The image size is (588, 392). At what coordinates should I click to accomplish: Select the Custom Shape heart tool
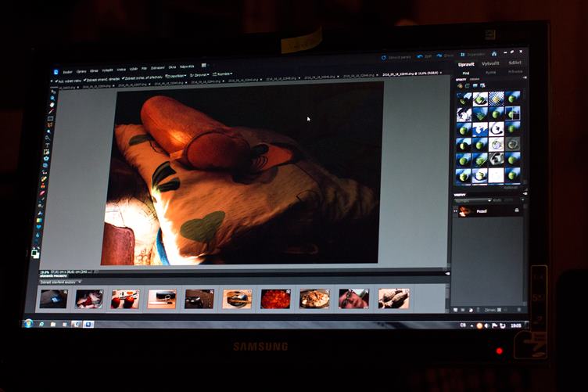point(38,227)
